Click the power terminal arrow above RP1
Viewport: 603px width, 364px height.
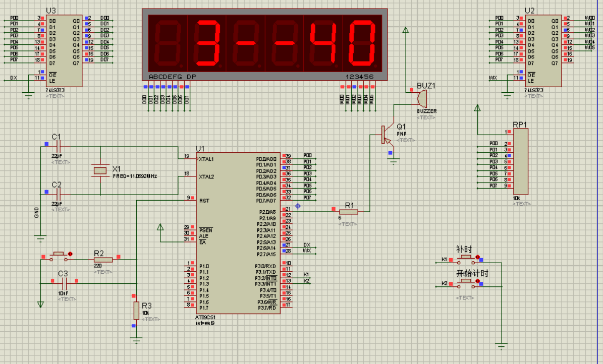(x=477, y=108)
